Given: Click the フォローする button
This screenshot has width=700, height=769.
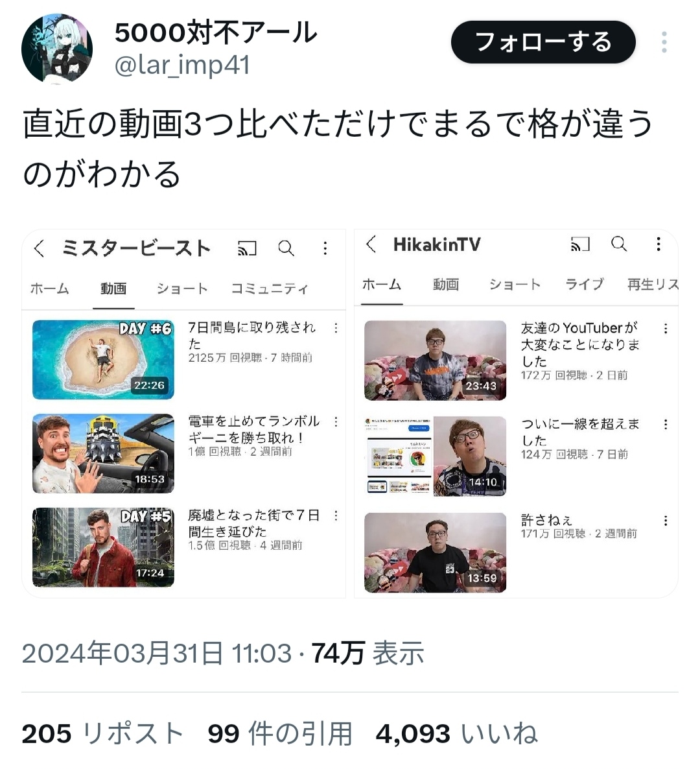Looking at the screenshot, I should pos(543,42).
